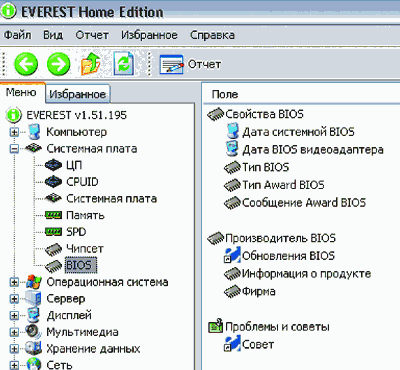
Task: Click the Сервер tree icon
Action: 33,298
